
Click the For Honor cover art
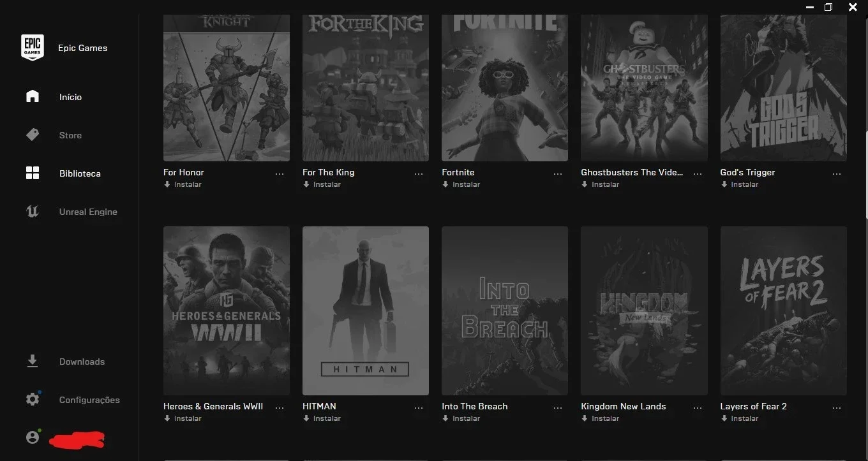pos(227,88)
